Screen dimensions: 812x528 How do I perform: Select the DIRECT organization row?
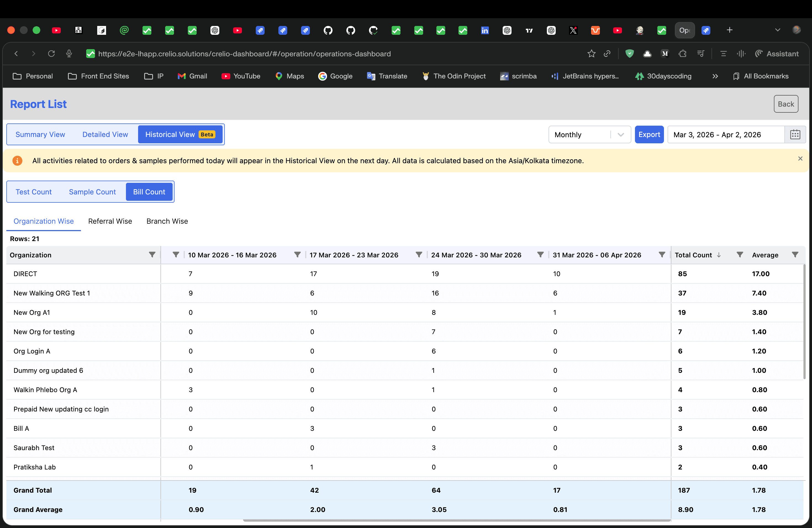[x=405, y=274]
